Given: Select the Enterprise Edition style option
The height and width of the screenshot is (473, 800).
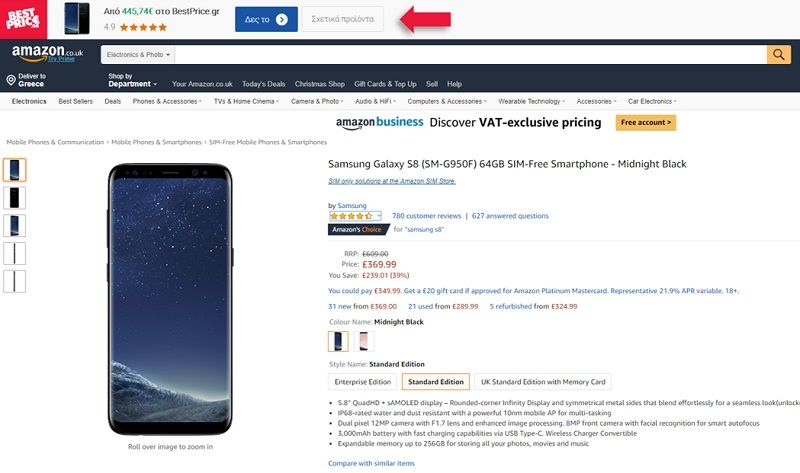Looking at the screenshot, I should (360, 382).
